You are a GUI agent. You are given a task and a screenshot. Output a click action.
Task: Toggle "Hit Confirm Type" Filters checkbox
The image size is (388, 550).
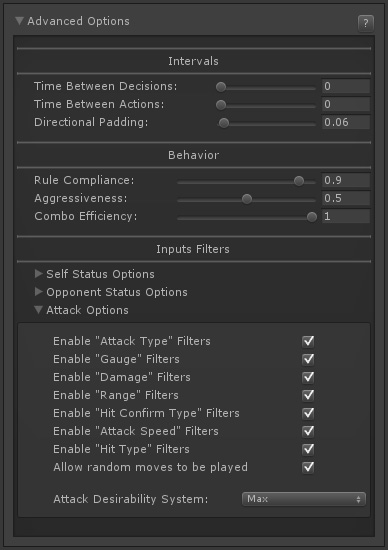308,413
